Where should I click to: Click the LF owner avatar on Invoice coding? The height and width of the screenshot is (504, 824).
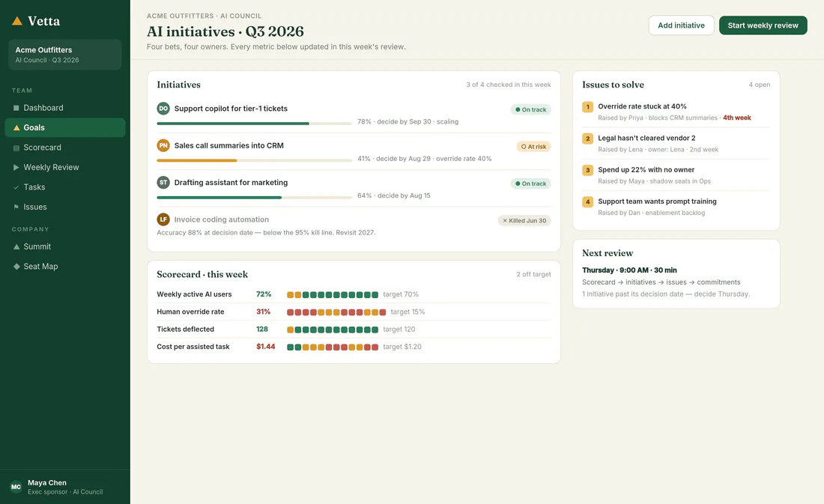pos(163,219)
